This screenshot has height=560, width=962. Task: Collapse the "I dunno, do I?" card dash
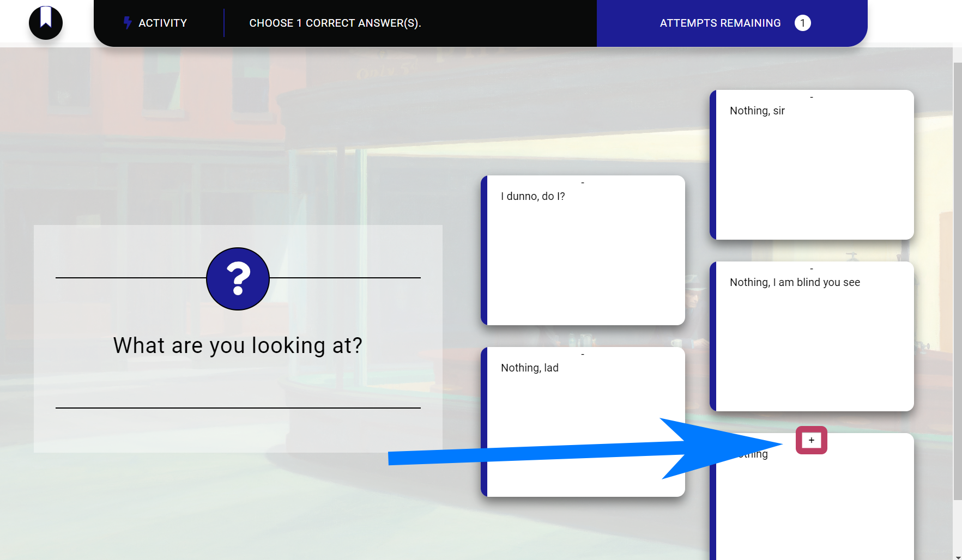[583, 183]
